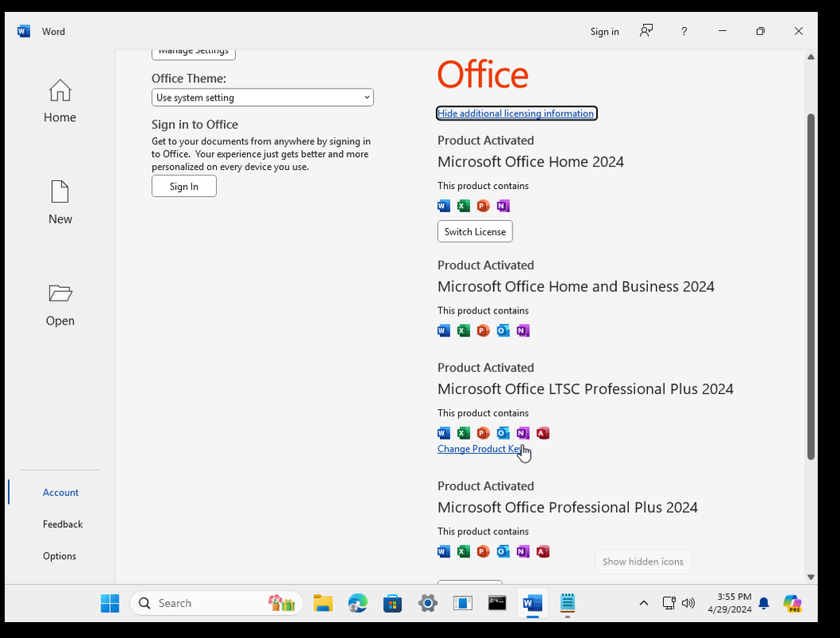Click OneNote icon under Office Home 2024
The height and width of the screenshot is (638, 840).
tap(503, 205)
